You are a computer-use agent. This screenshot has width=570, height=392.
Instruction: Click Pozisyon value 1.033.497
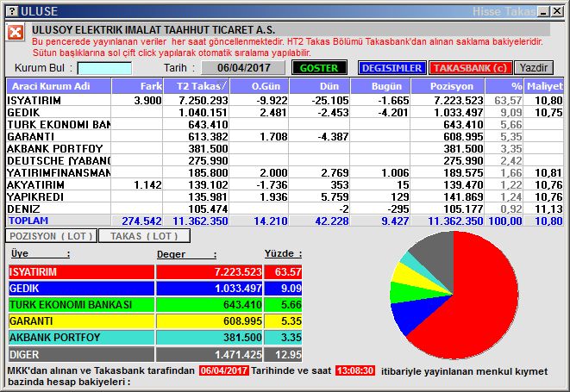459,112
